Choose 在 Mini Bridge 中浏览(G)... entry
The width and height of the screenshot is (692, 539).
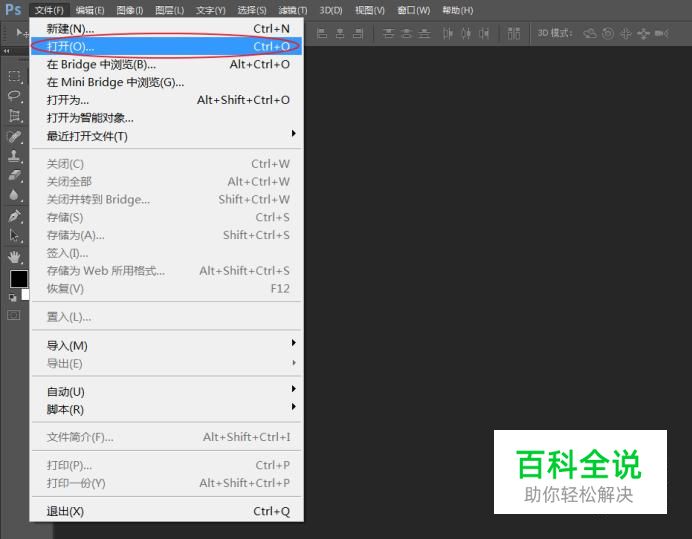(x=166, y=82)
